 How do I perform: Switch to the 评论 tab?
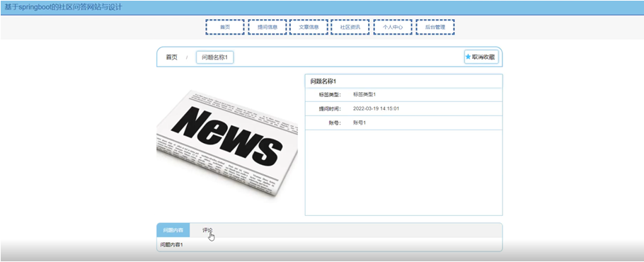click(x=207, y=230)
